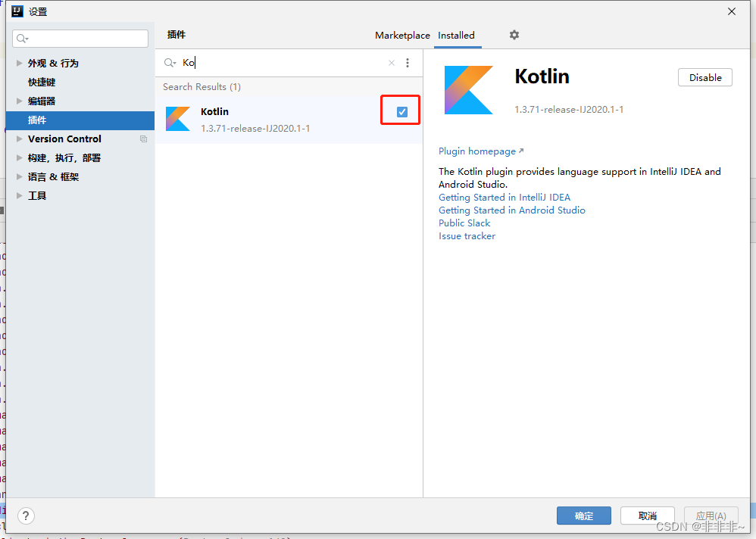Select the Version Control tree item
Image resolution: width=756 pixels, height=539 pixels.
click(64, 139)
